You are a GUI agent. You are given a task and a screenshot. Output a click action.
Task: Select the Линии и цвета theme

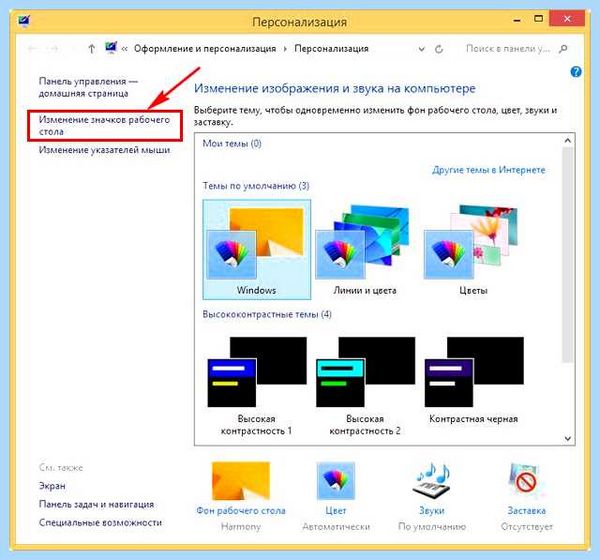[365, 250]
